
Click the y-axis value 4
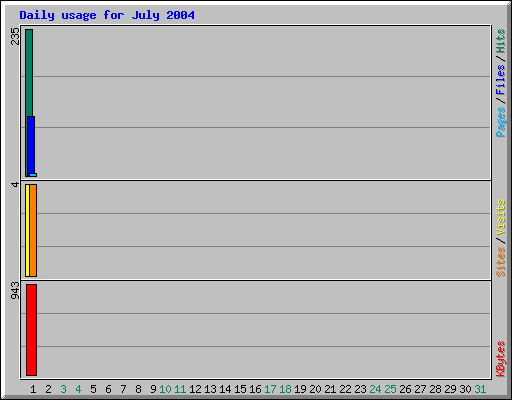[15, 184]
